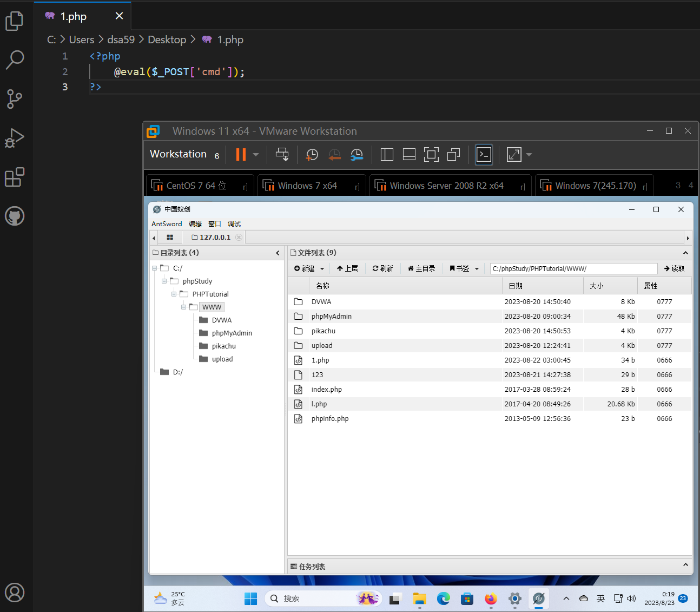Open the AntSword menu
This screenshot has height=612, width=700.
click(x=167, y=223)
